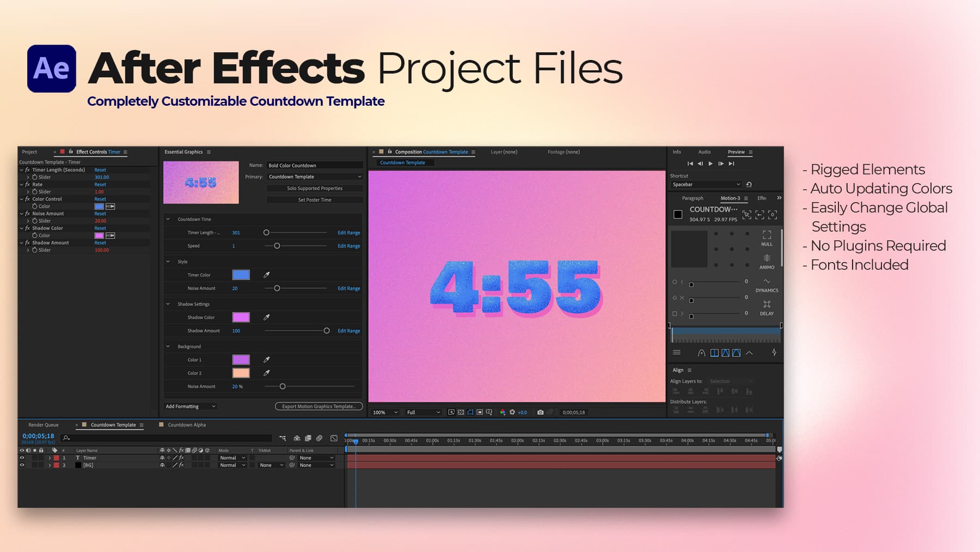The image size is (980, 552).
Task: Create a NULL in Motion-3 panel
Action: point(767,238)
